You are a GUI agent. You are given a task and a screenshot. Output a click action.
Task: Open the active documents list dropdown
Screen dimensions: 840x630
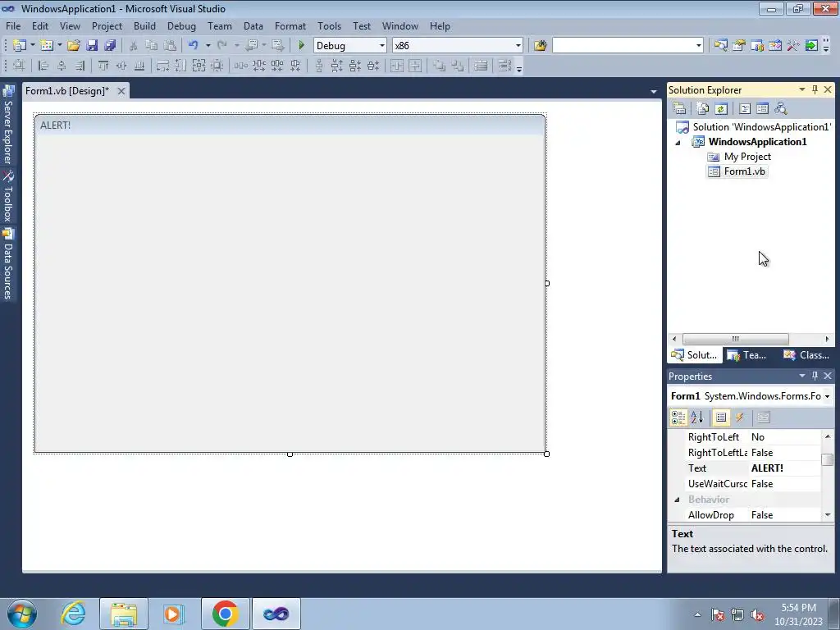(654, 92)
